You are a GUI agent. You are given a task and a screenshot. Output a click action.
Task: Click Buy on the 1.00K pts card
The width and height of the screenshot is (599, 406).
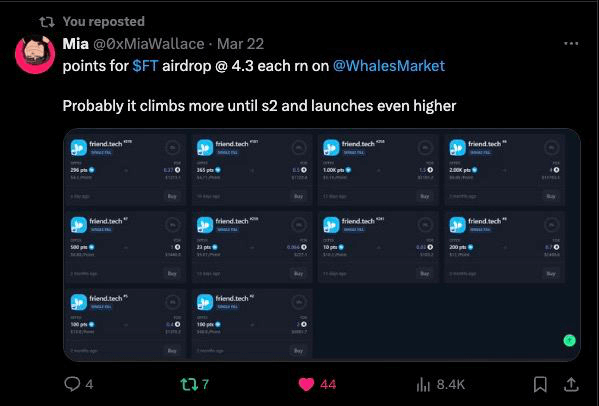425,196
